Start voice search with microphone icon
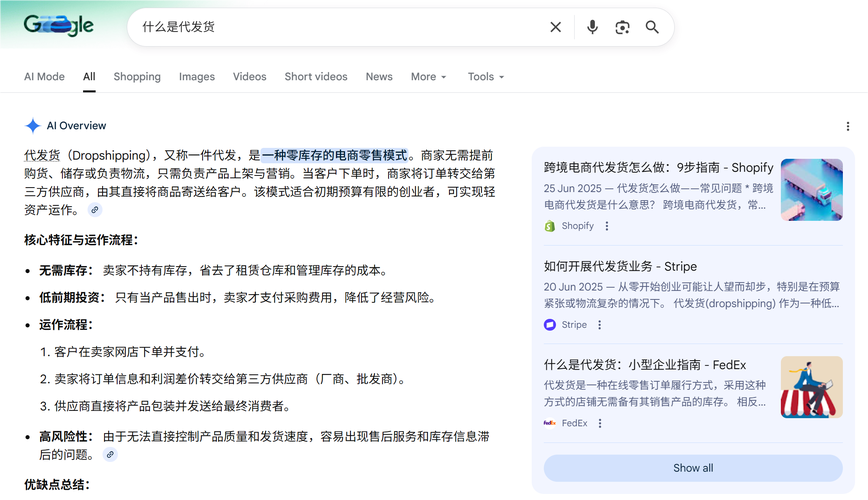868x500 pixels. coord(592,27)
